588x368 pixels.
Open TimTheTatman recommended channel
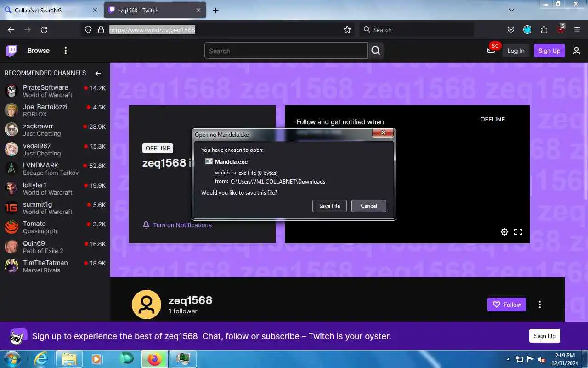coord(55,266)
